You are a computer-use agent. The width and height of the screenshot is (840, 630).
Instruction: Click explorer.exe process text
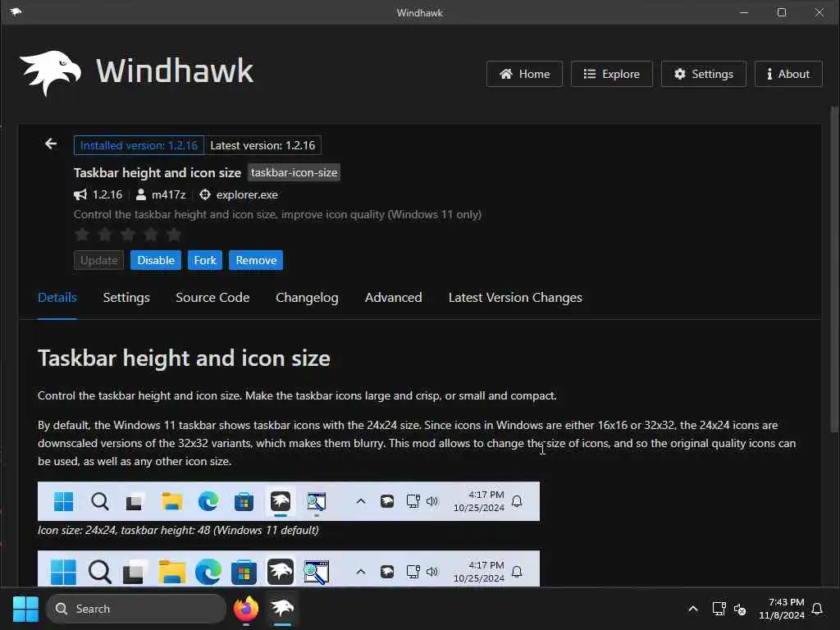(x=247, y=194)
